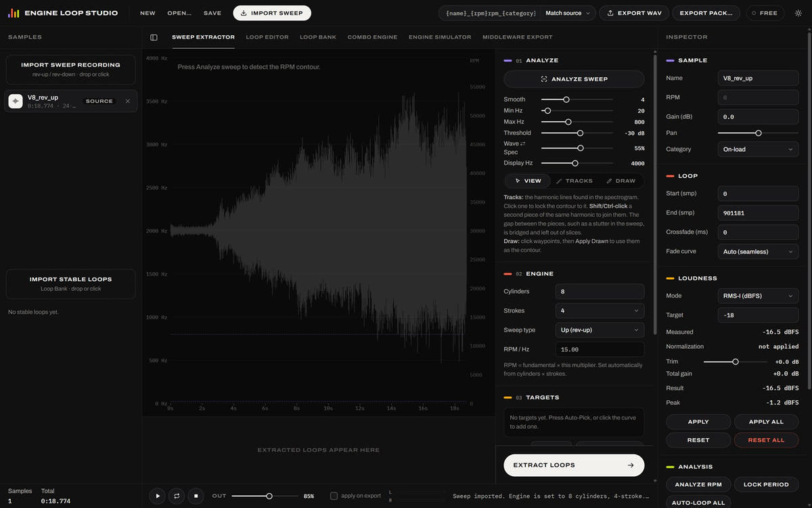The width and height of the screenshot is (812, 508).
Task: Click the Gain (dB) input field
Action: 758,117
